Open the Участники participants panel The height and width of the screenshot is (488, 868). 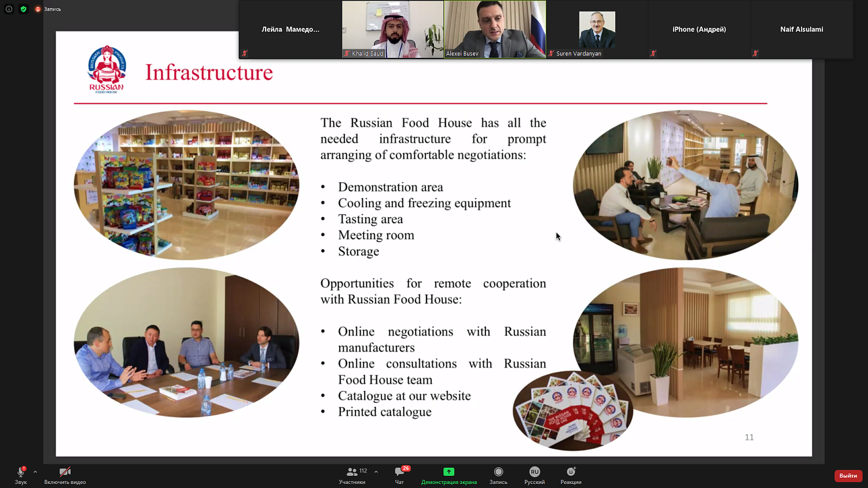coord(352,475)
